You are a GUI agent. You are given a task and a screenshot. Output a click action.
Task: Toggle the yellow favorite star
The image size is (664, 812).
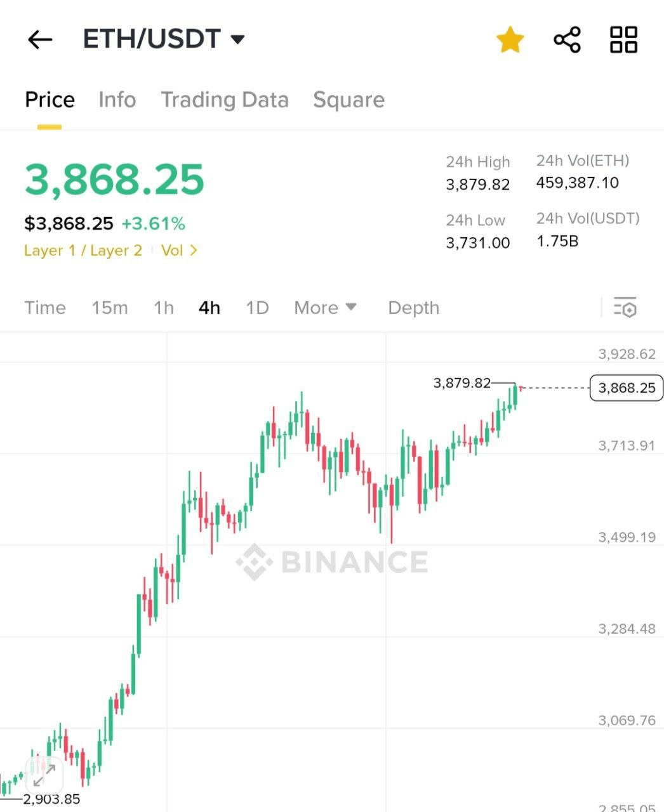click(510, 40)
